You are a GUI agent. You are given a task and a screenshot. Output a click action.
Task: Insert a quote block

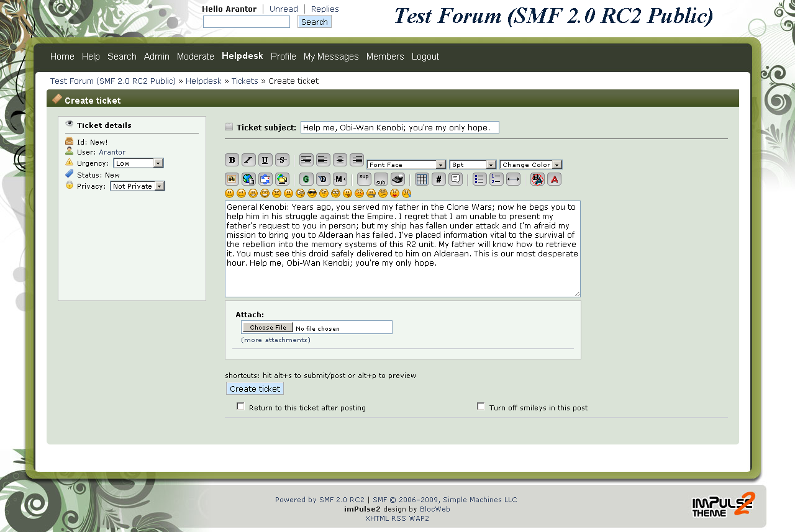coord(455,179)
